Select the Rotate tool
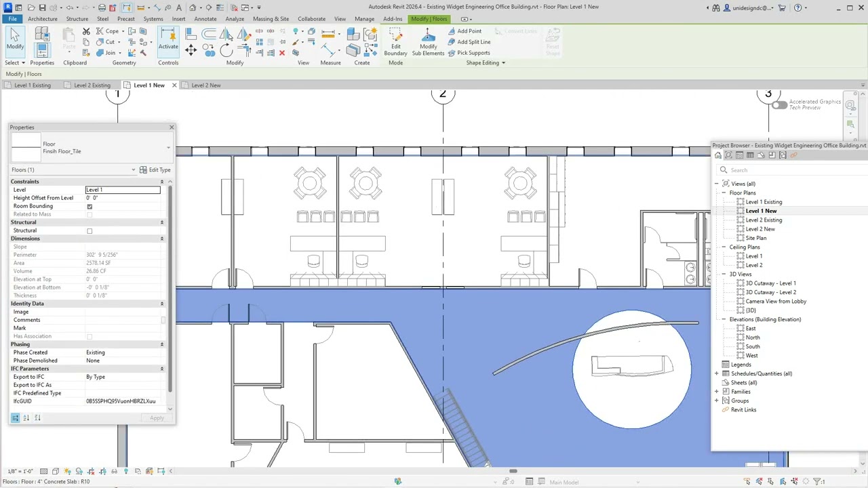The width and height of the screenshot is (868, 488). pos(226,49)
